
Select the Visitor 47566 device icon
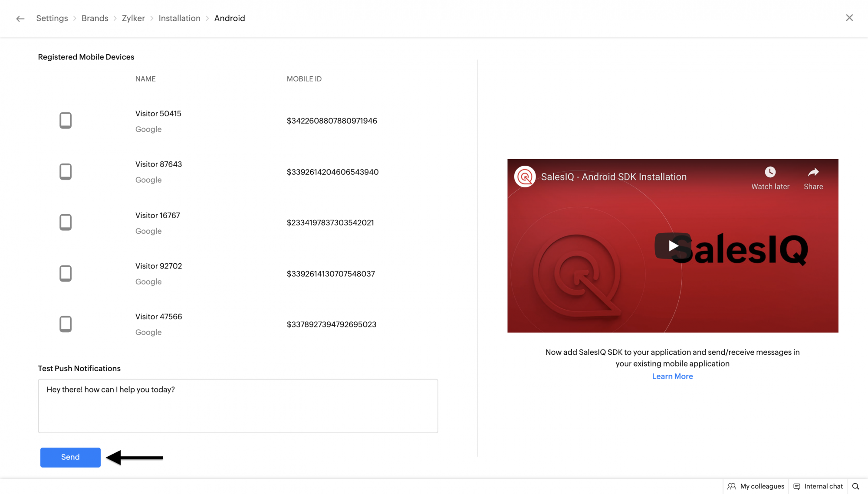(x=66, y=324)
